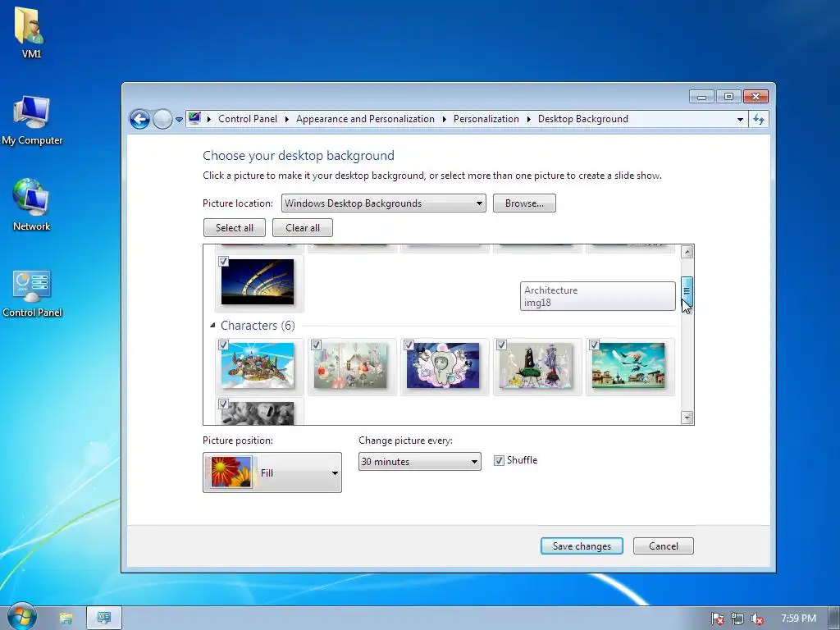Open the Start menu orb
Screen dimensions: 840x630
(x=21, y=616)
